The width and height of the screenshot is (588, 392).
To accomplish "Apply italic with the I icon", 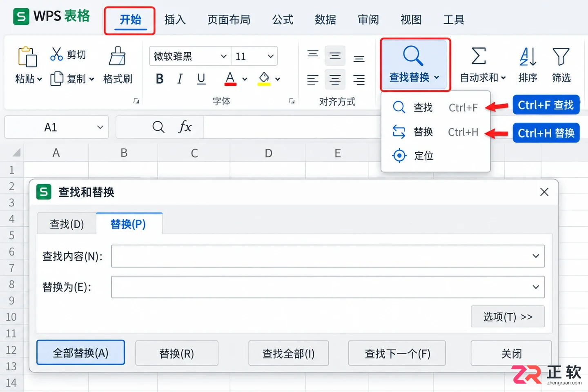I will tap(180, 79).
